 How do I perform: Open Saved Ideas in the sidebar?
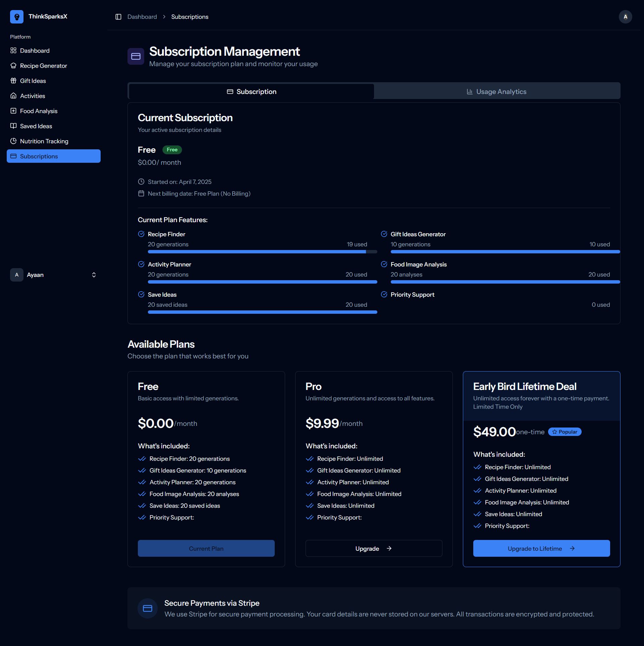click(36, 126)
